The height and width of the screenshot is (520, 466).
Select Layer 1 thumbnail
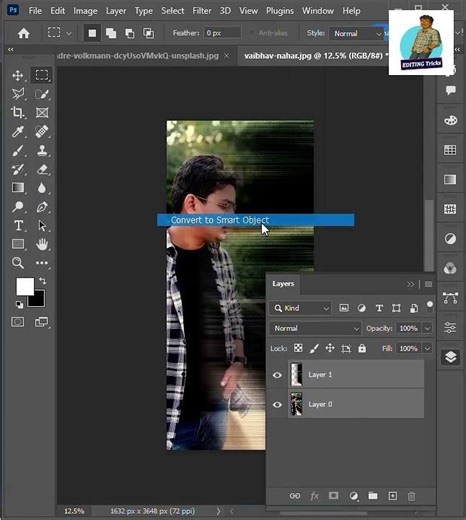[296, 374]
